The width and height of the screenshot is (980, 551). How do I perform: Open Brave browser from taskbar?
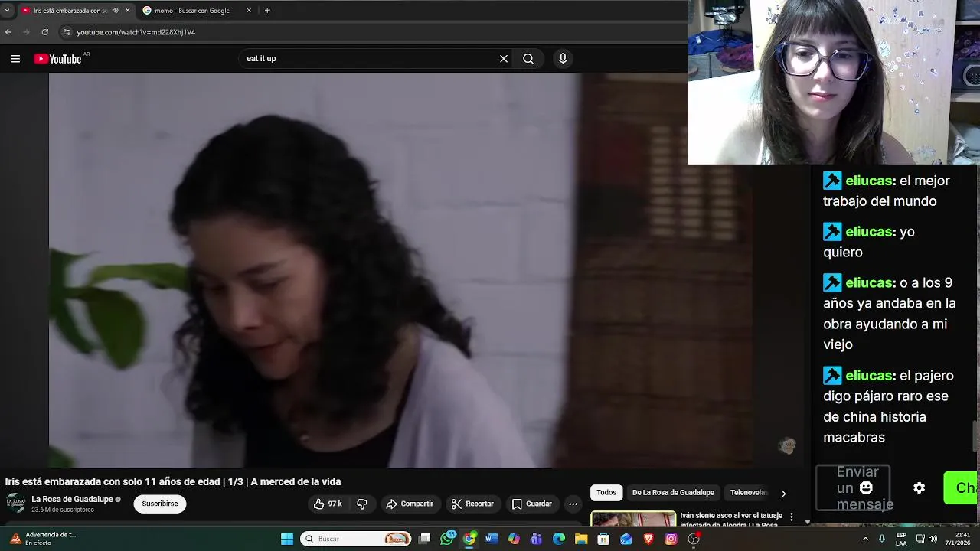tap(648, 539)
